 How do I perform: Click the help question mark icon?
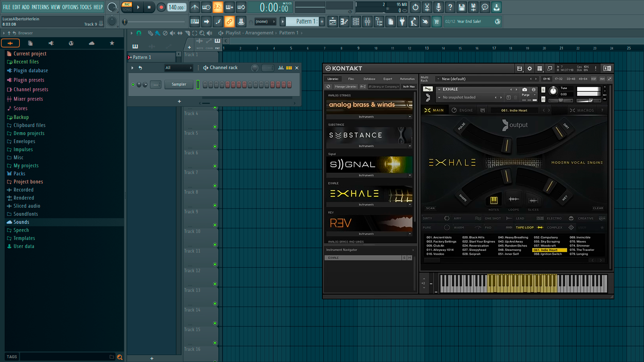(x=450, y=7)
